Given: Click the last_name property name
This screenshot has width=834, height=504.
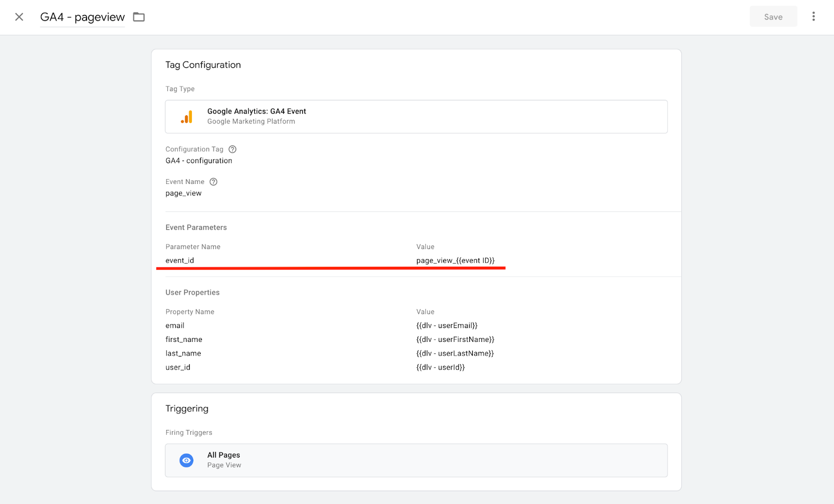Looking at the screenshot, I should [183, 353].
